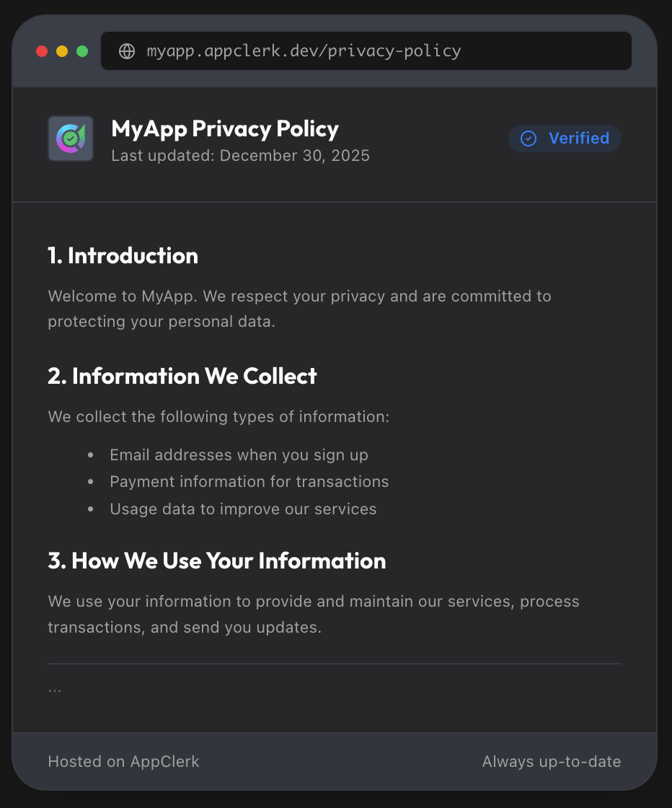672x808 pixels.
Task: Click the checkmark inside the Verified badge
Action: click(x=529, y=139)
